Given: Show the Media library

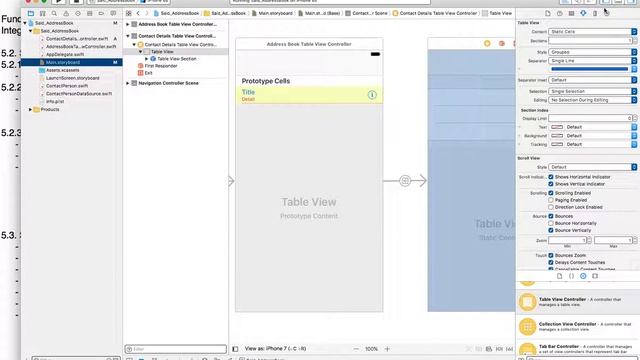Looking at the screenshot, I should click(595, 276).
